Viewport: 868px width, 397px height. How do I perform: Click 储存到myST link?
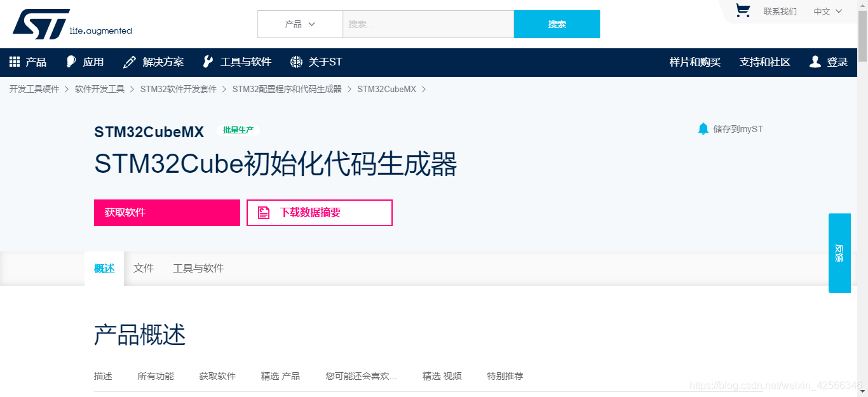[x=738, y=129]
